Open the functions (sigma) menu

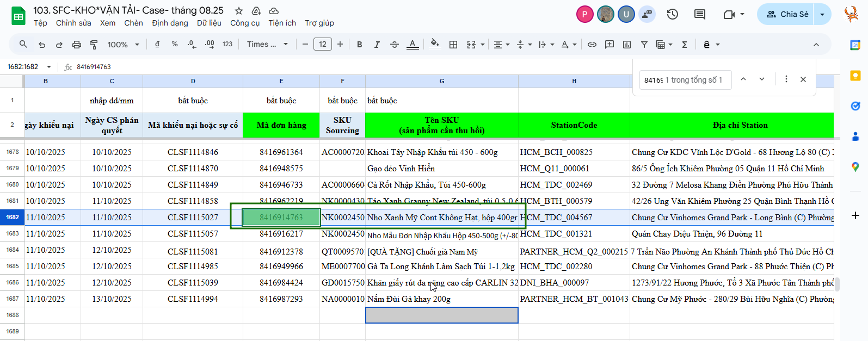tap(685, 45)
